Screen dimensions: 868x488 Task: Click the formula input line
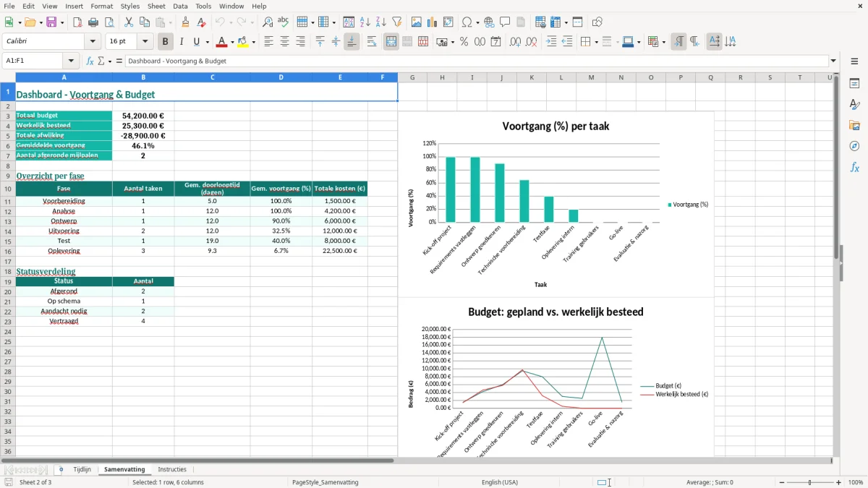tap(476, 61)
